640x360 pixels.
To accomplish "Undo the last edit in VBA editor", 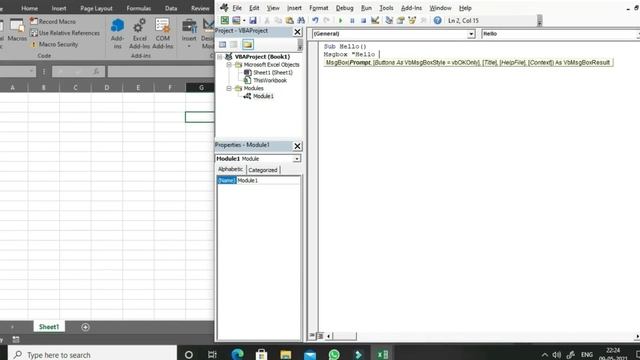I will [315, 20].
